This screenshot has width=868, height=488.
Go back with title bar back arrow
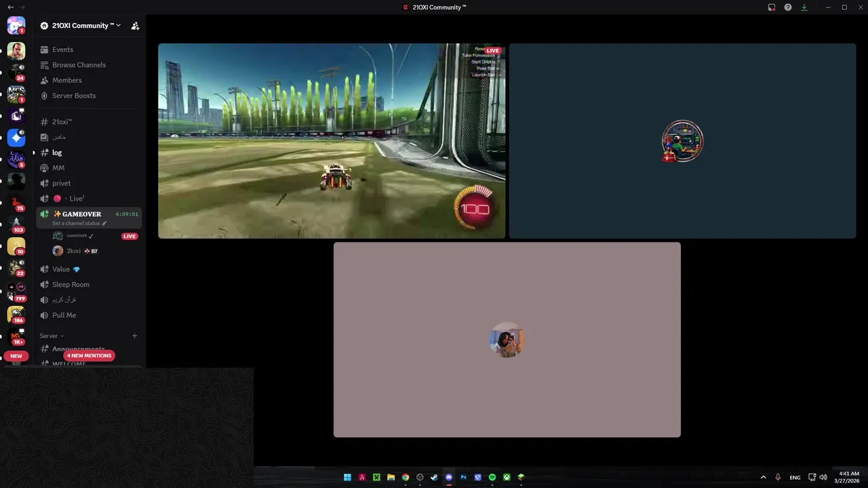pyautogui.click(x=10, y=7)
